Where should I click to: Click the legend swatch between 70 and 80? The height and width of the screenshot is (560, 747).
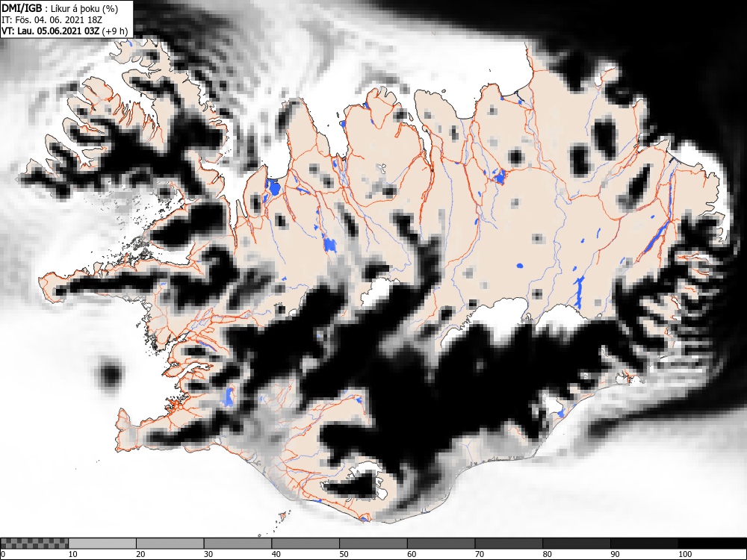(x=508, y=544)
